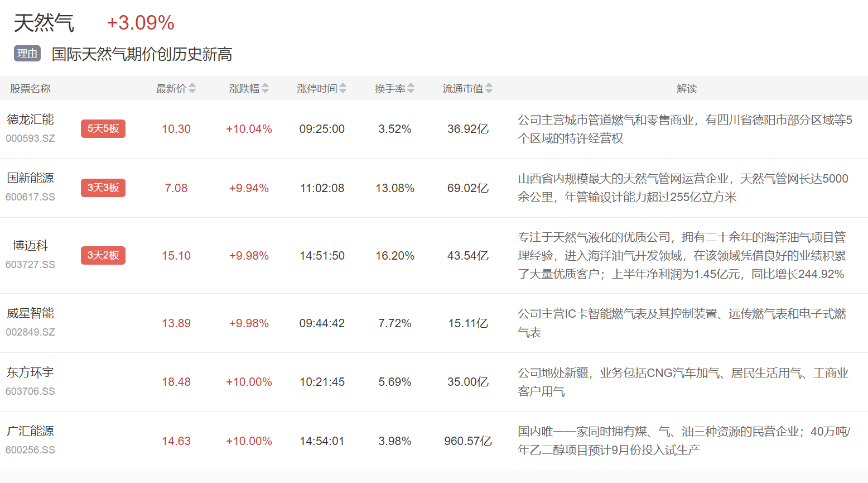Click stock code 600256.SS
Screen dimensions: 868x483
(x=31, y=450)
